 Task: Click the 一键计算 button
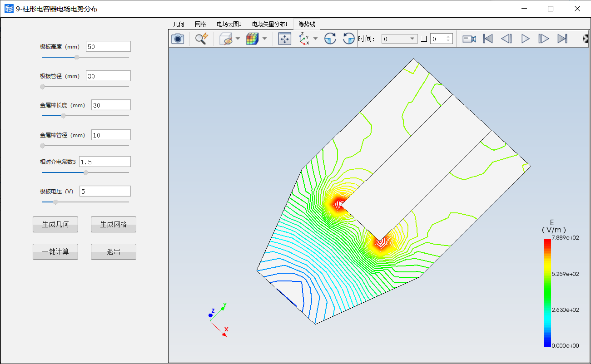tap(55, 251)
